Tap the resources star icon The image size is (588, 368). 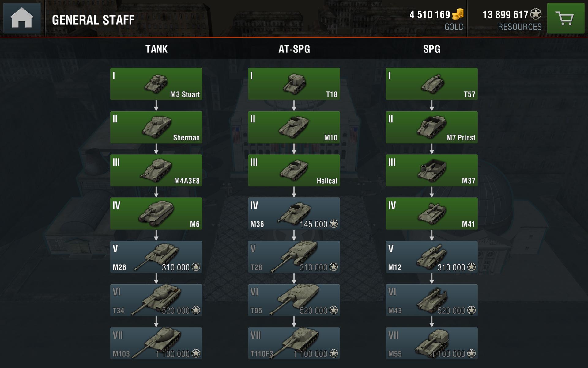[536, 14]
